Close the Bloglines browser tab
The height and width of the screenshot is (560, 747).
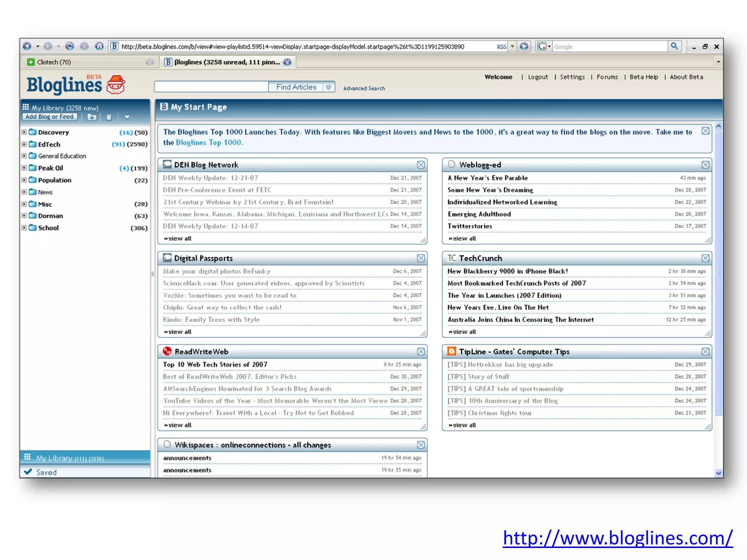287,62
